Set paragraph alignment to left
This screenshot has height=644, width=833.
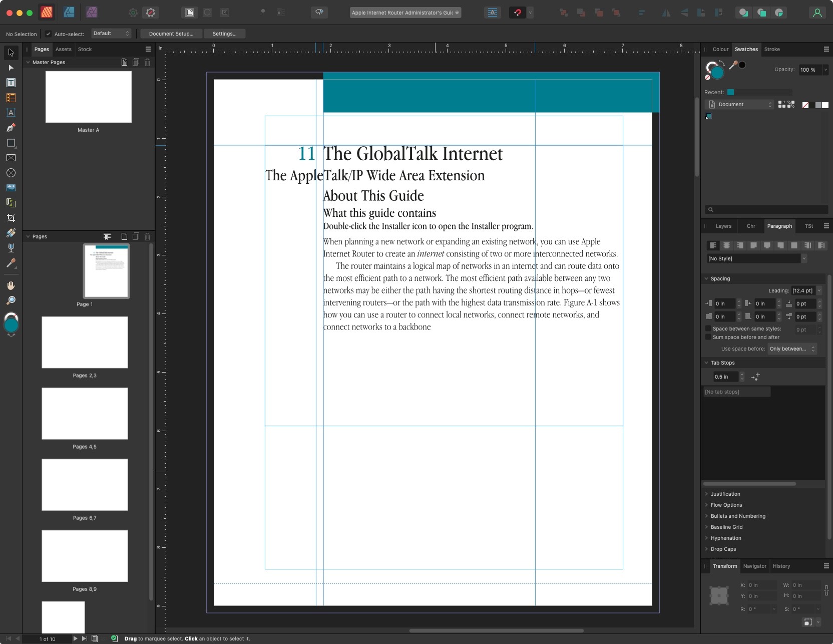point(713,245)
